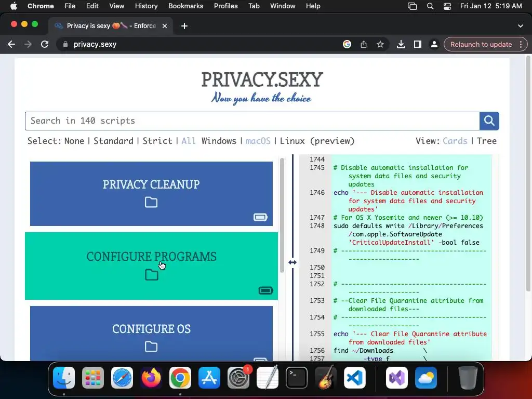
Task: Open Chrome profile avatar
Action: pyautogui.click(x=434, y=45)
